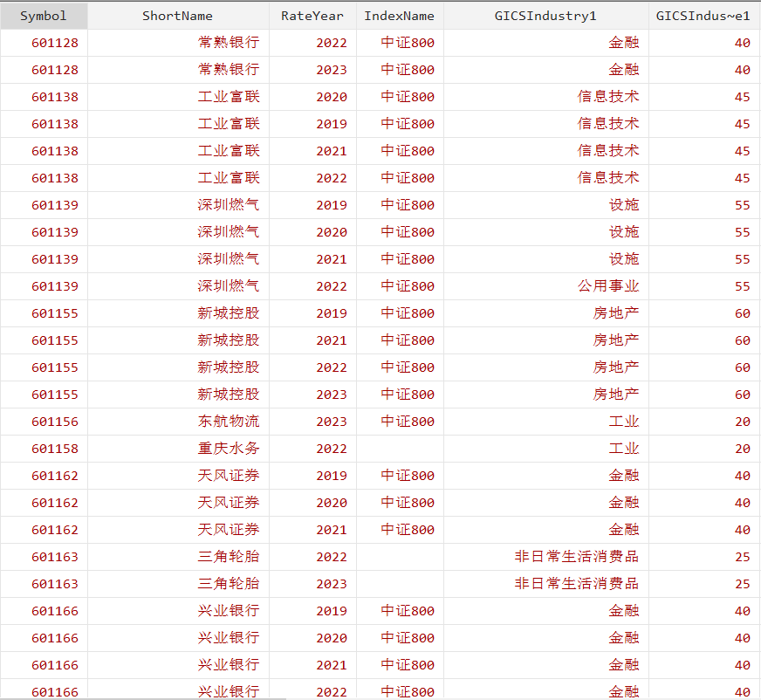Click code 60 cell for 新城控股 2023
The image size is (761, 700).
[704, 395]
